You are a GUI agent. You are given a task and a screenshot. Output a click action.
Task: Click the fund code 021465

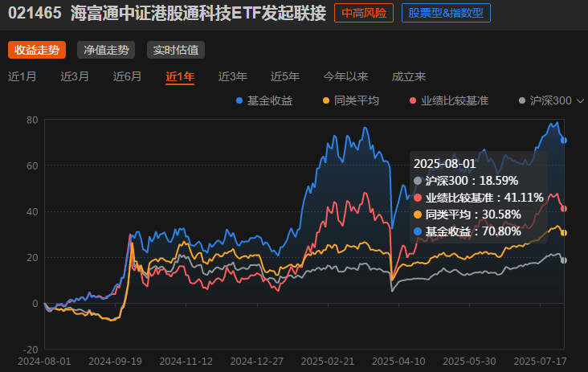[35, 13]
